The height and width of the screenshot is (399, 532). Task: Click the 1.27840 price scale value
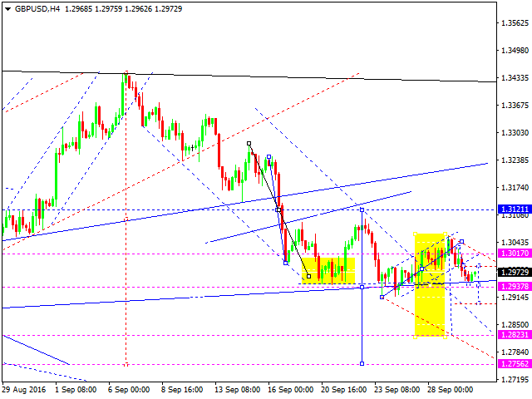[515, 352]
